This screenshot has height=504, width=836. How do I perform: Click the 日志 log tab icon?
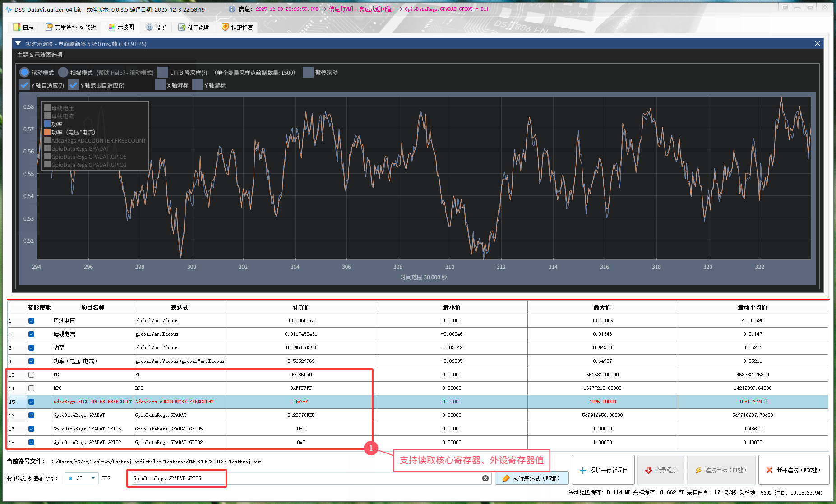[17, 28]
